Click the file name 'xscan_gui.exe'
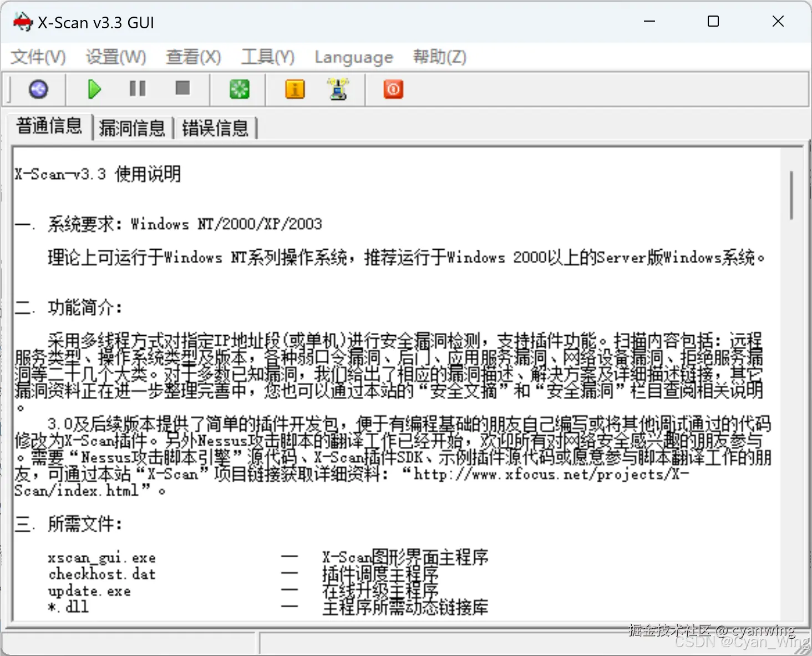812x656 pixels. (102, 557)
